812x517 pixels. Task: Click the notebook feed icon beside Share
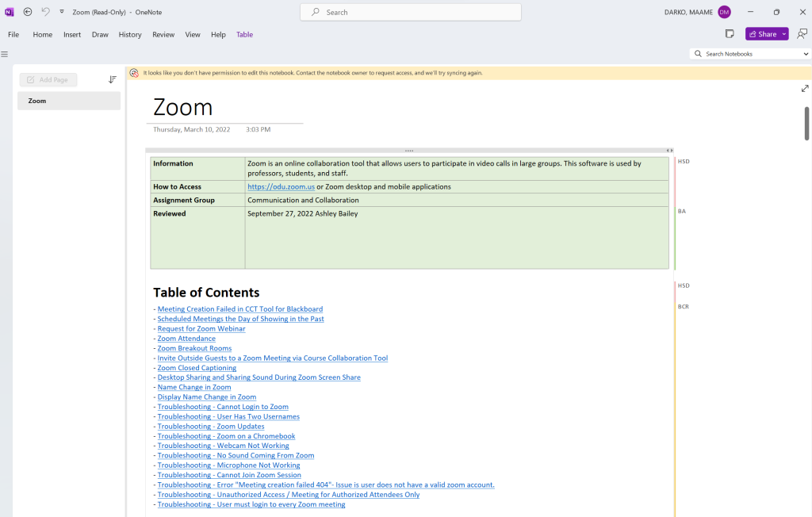[x=730, y=34]
